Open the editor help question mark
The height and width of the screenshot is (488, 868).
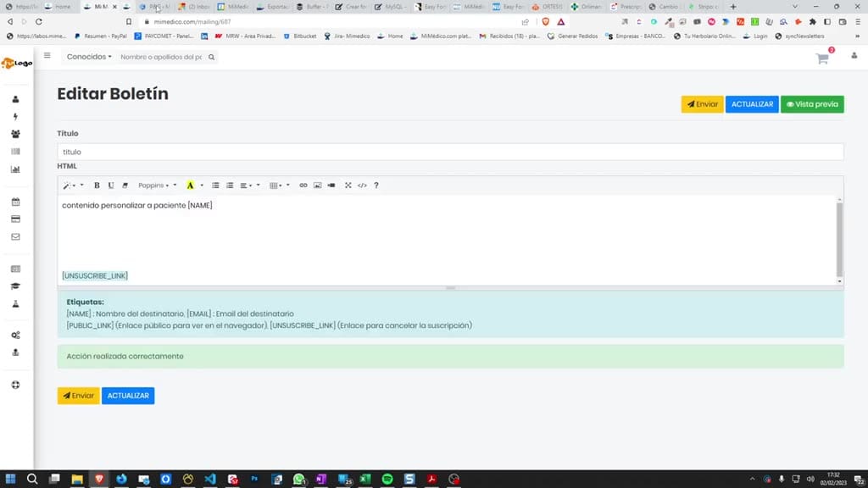coord(376,186)
